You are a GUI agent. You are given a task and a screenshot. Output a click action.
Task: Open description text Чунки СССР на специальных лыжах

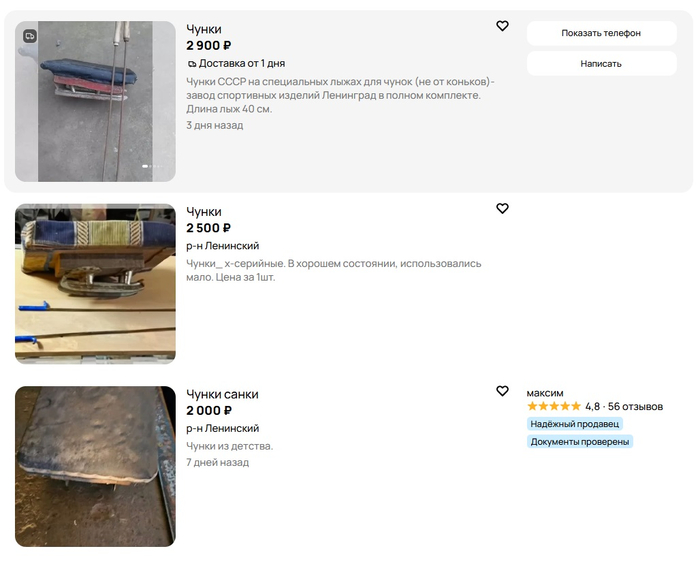click(340, 95)
